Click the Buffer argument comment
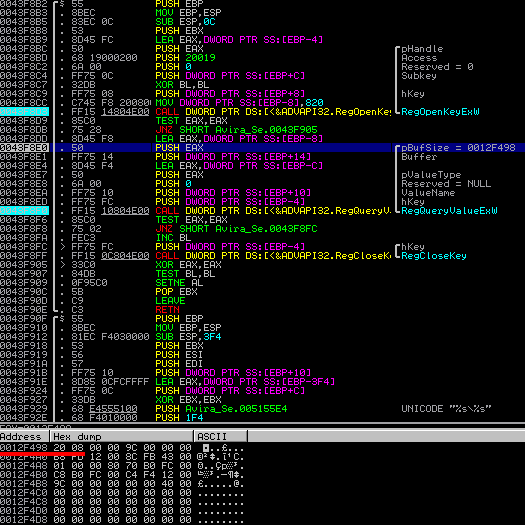 (x=419, y=157)
